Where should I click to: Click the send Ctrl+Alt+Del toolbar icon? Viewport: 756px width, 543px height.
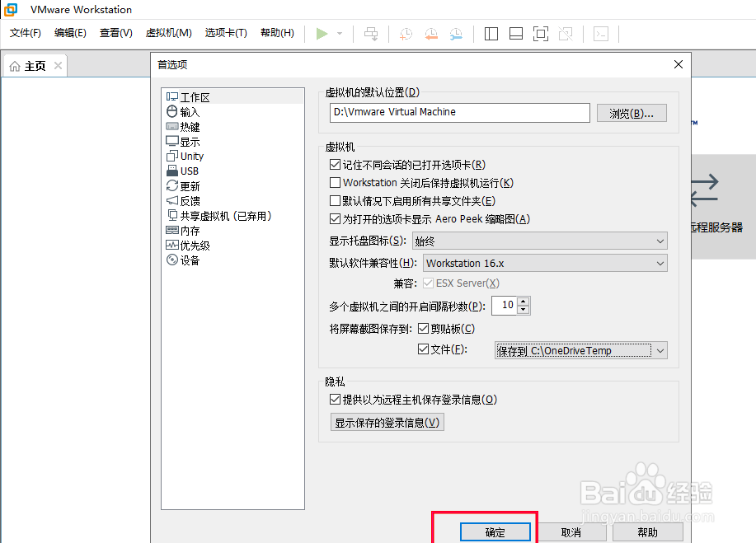(x=371, y=33)
